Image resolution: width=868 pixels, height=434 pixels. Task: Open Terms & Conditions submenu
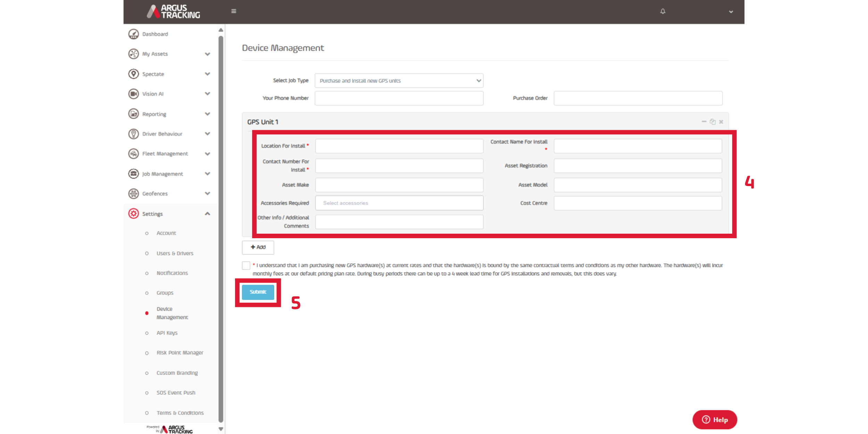click(x=180, y=412)
